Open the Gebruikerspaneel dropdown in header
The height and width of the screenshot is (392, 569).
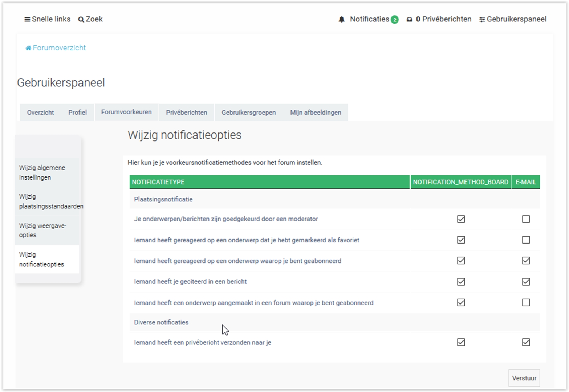pyautogui.click(x=516, y=19)
